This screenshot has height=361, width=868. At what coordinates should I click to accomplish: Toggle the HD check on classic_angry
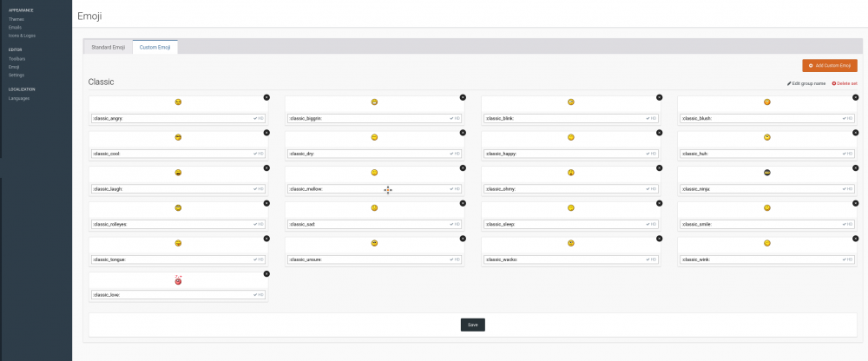(x=259, y=118)
